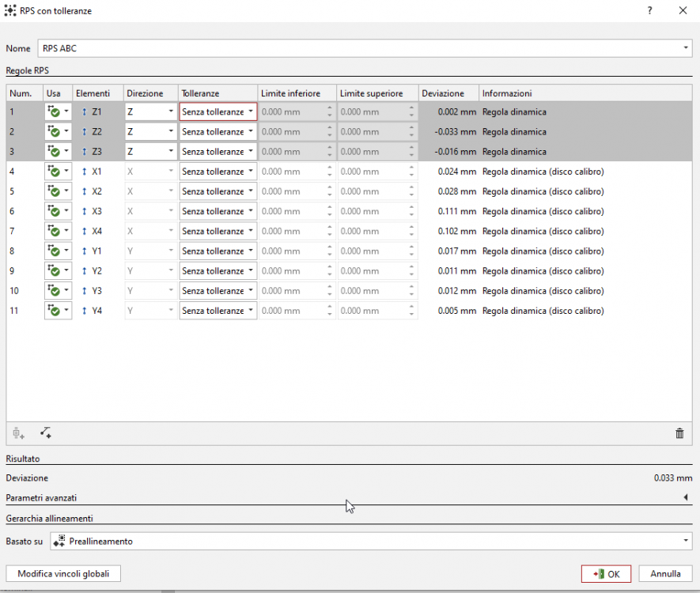Toggle the Usa status for rule 1
The height and width of the screenshot is (593, 700).
click(54, 112)
